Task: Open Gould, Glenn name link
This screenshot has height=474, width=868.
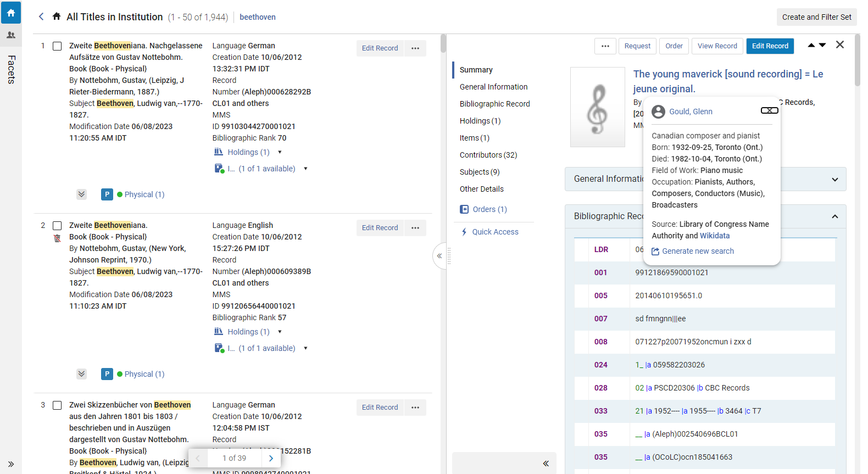Action: (x=691, y=111)
